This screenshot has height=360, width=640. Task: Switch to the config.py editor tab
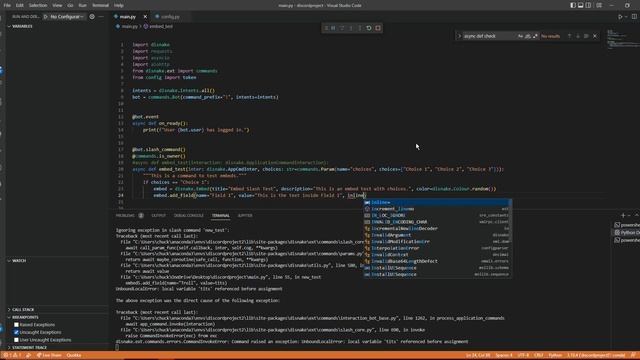point(170,17)
